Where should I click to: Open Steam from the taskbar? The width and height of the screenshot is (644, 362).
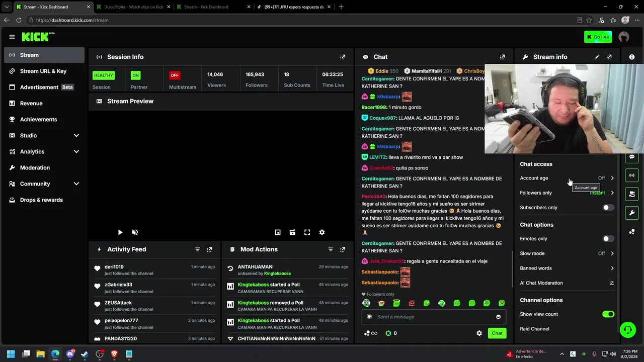[85, 354]
